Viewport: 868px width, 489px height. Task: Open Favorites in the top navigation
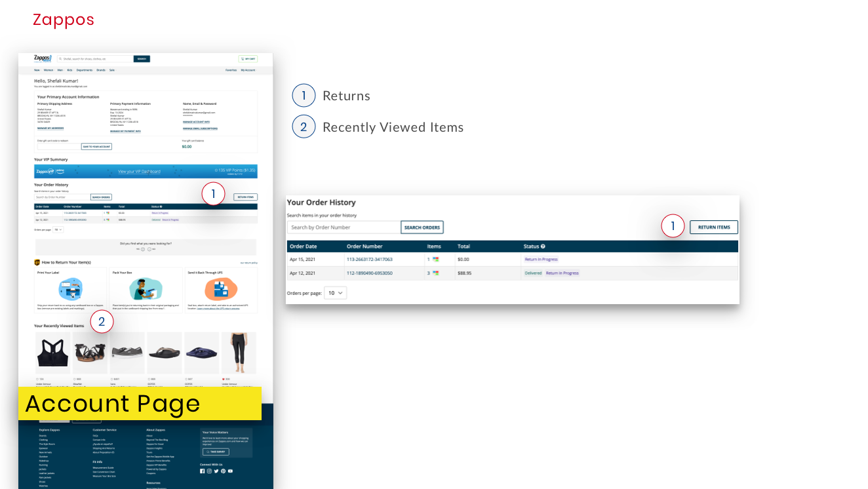(231, 70)
